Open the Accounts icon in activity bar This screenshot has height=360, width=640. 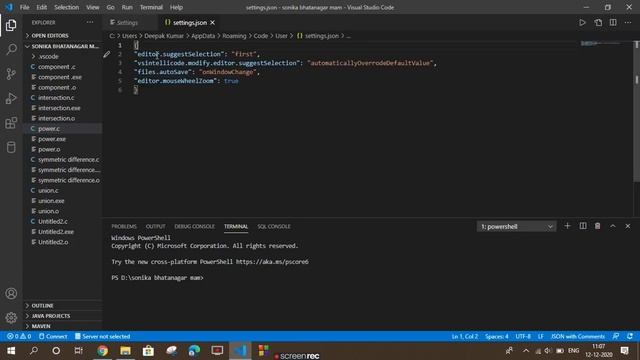coord(11,293)
